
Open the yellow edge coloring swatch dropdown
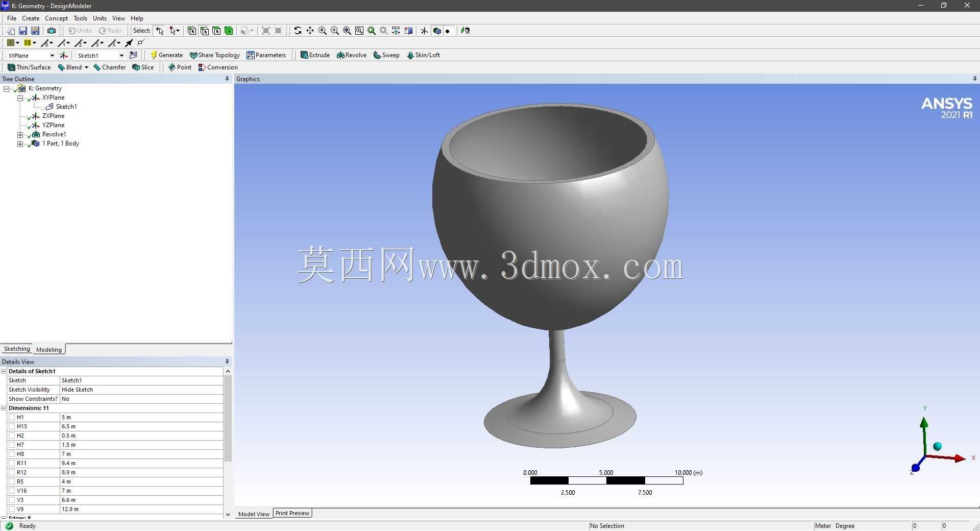(34, 43)
